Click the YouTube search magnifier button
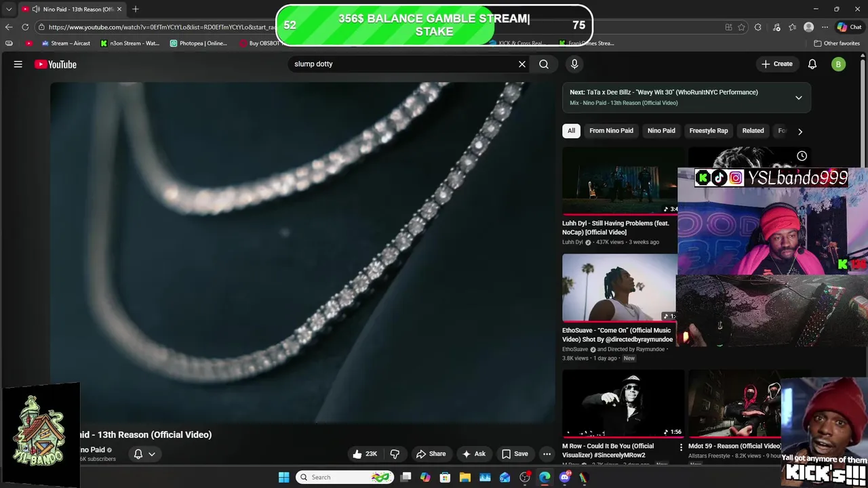Screen dimensions: 868x488 point(544,64)
